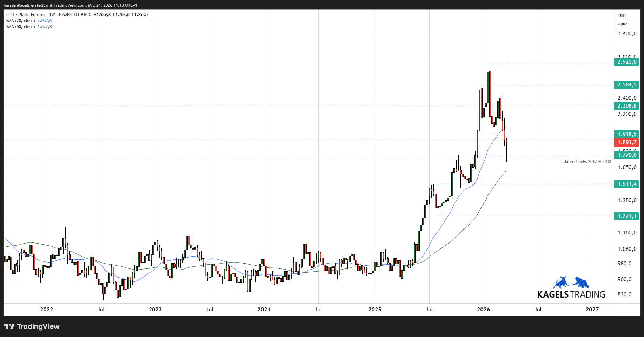Click the 1.622,8 green SMA value

coord(45,27)
